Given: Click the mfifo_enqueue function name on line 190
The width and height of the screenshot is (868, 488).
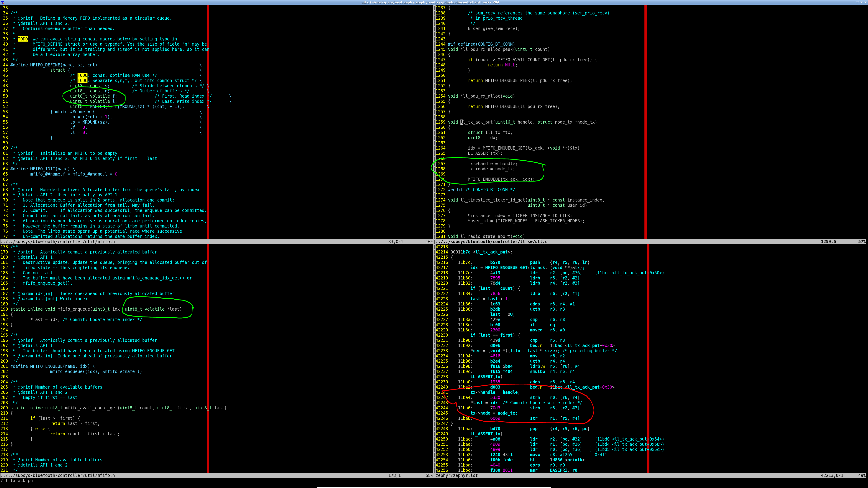Looking at the screenshot, I should [x=74, y=309].
